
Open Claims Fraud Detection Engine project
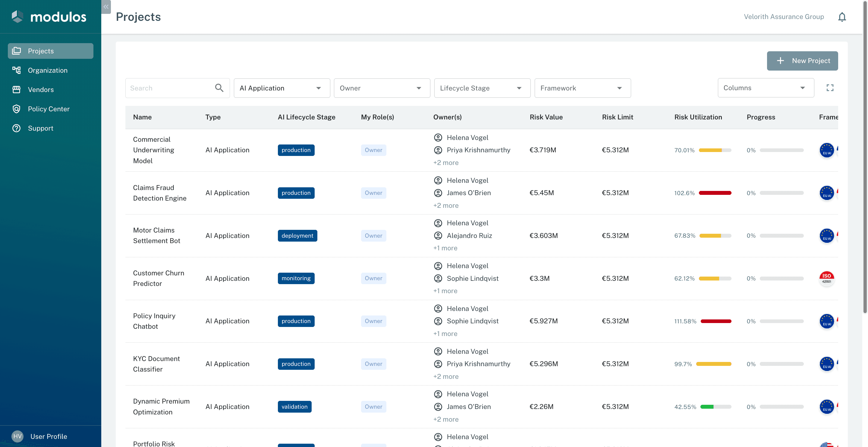pyautogui.click(x=160, y=193)
